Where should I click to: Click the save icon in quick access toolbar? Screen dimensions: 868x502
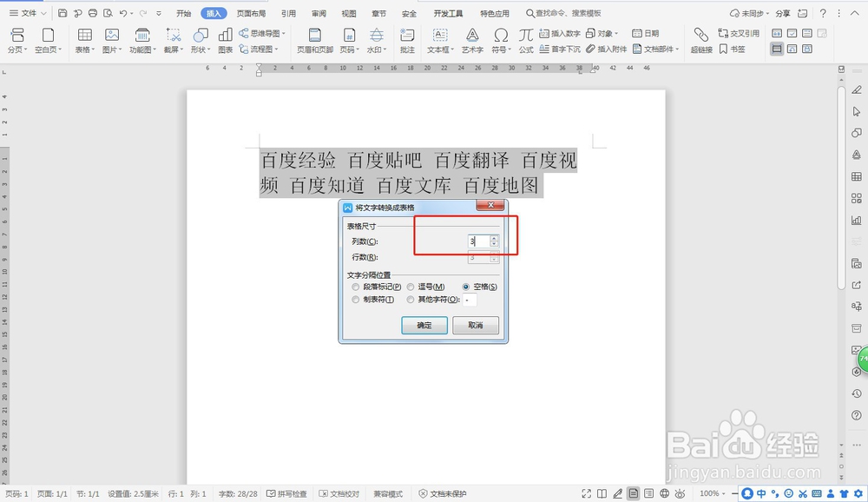[62, 13]
